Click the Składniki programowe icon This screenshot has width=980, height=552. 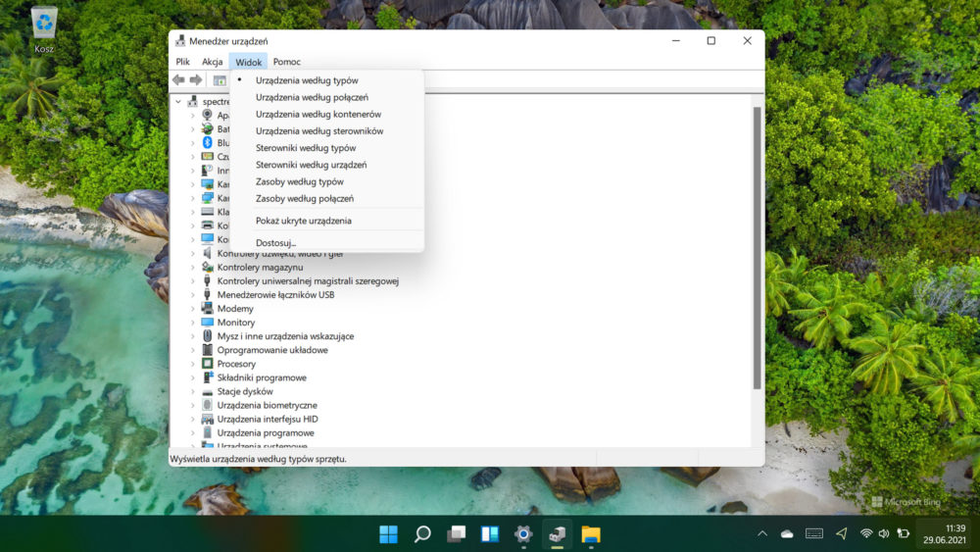point(208,376)
